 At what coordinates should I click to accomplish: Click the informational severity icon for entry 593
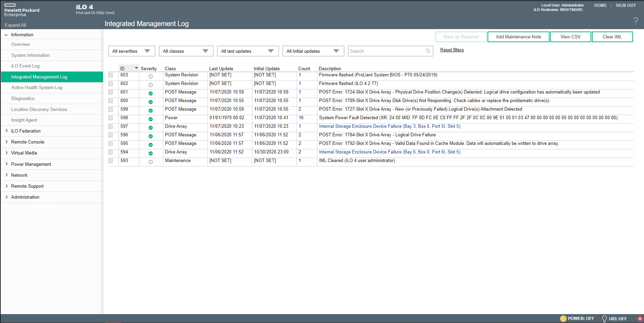pyautogui.click(x=151, y=162)
